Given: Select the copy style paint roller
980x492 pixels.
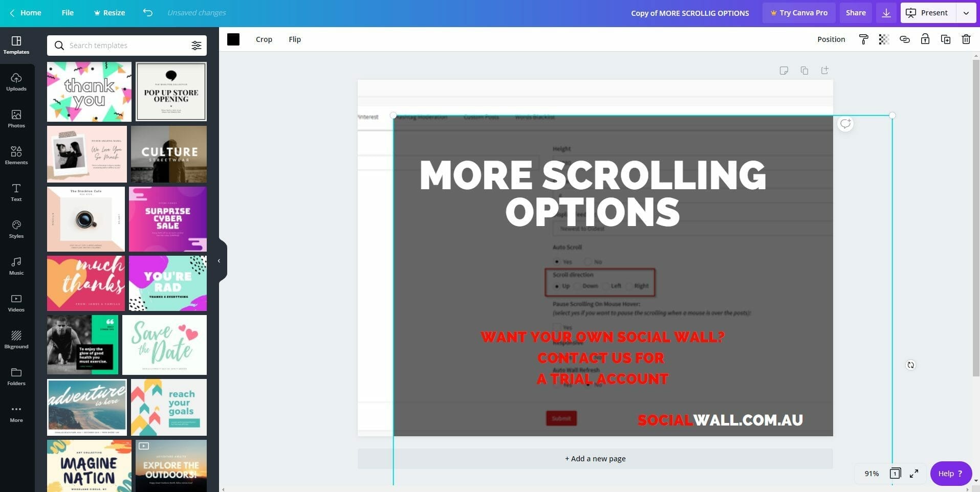Looking at the screenshot, I should point(863,39).
